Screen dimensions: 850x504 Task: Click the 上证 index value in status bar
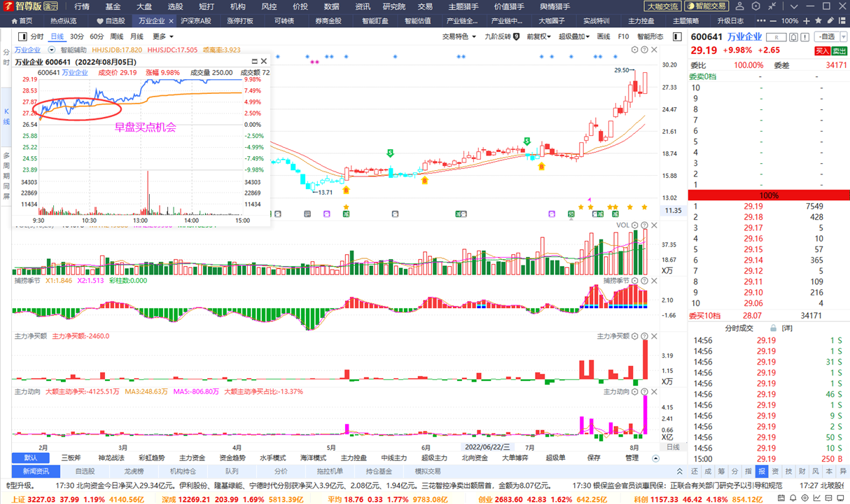tap(43, 499)
